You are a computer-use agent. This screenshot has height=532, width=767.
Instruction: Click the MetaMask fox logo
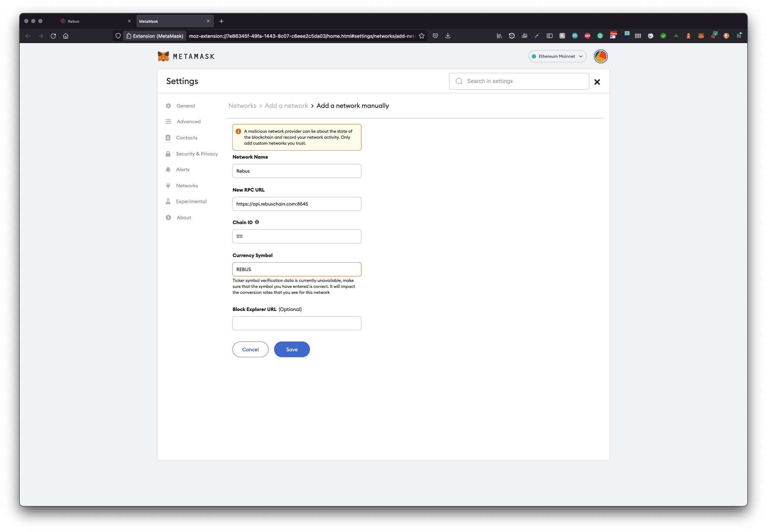click(163, 56)
